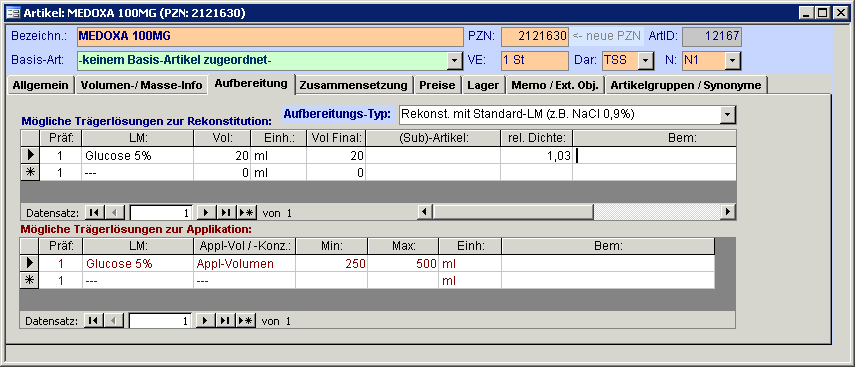Go to next record in Rekonstitution navigator
855x367 pixels.
click(x=205, y=212)
